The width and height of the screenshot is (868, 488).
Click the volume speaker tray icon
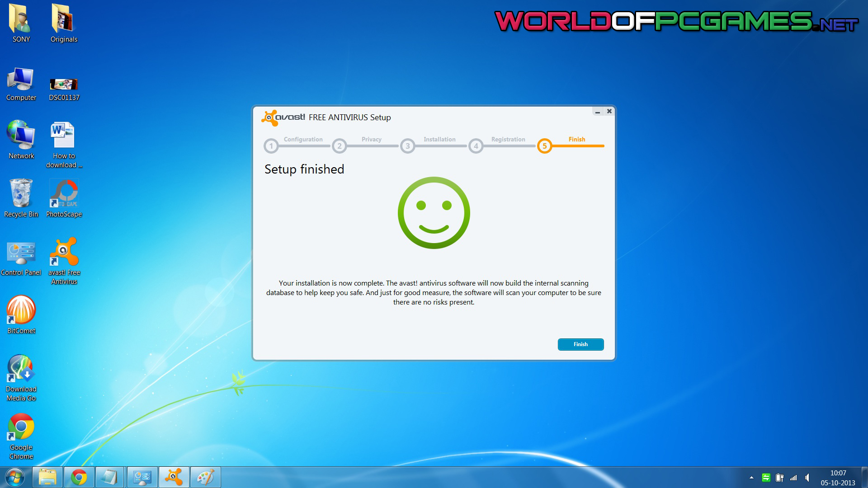click(807, 478)
